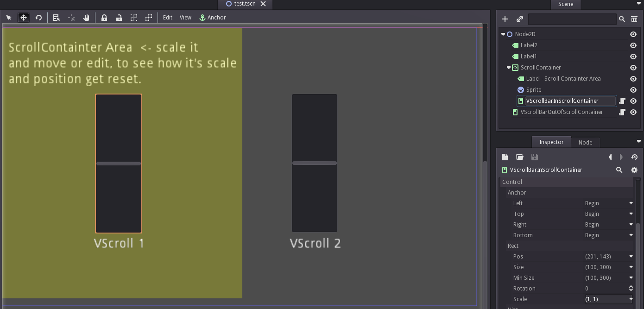Click the pivot edit tool icon
This screenshot has width=644, height=309.
pyautogui.click(x=71, y=18)
